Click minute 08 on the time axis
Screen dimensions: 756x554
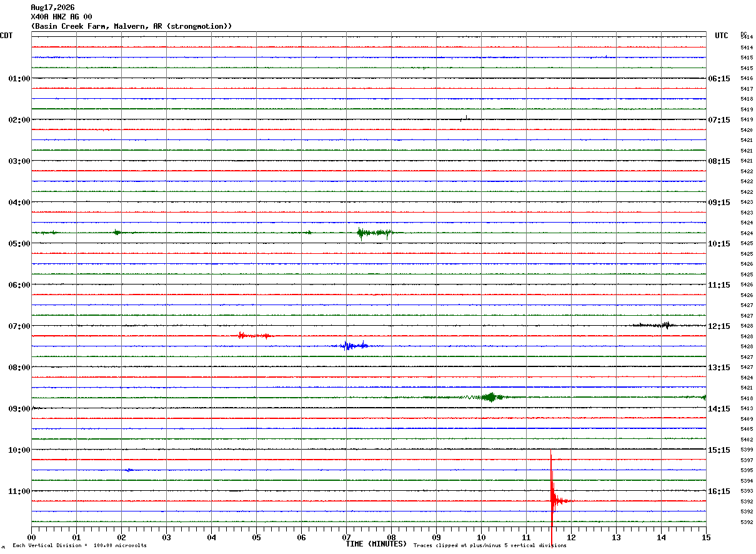(391, 537)
